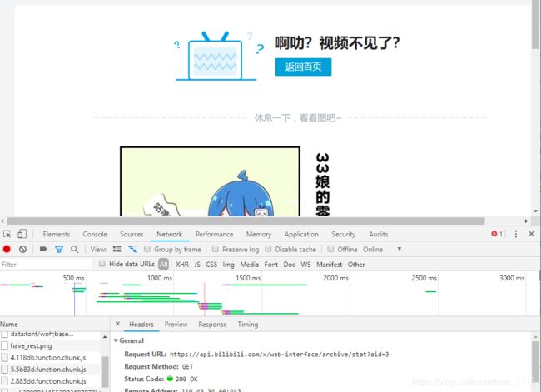Click the Name column header
The width and height of the screenshot is (541, 392).
(x=9, y=324)
